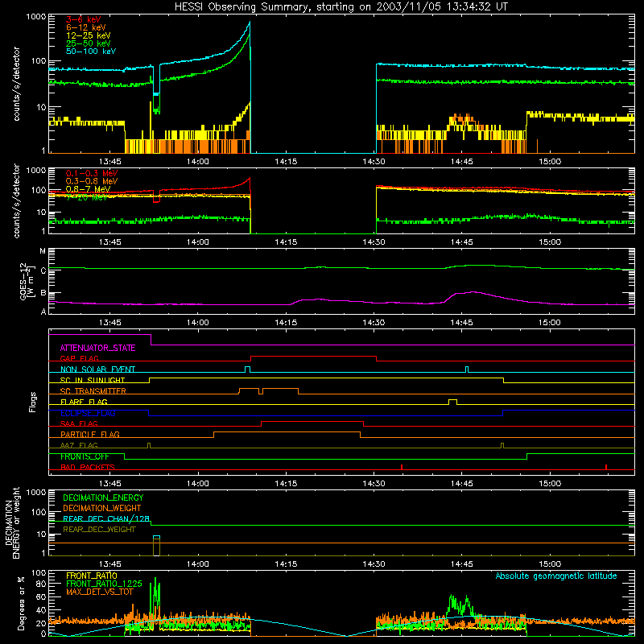Click the NON_SOLAR_EVENT pulse near 14:45
The height and width of the screenshot is (644, 644).
click(x=467, y=369)
